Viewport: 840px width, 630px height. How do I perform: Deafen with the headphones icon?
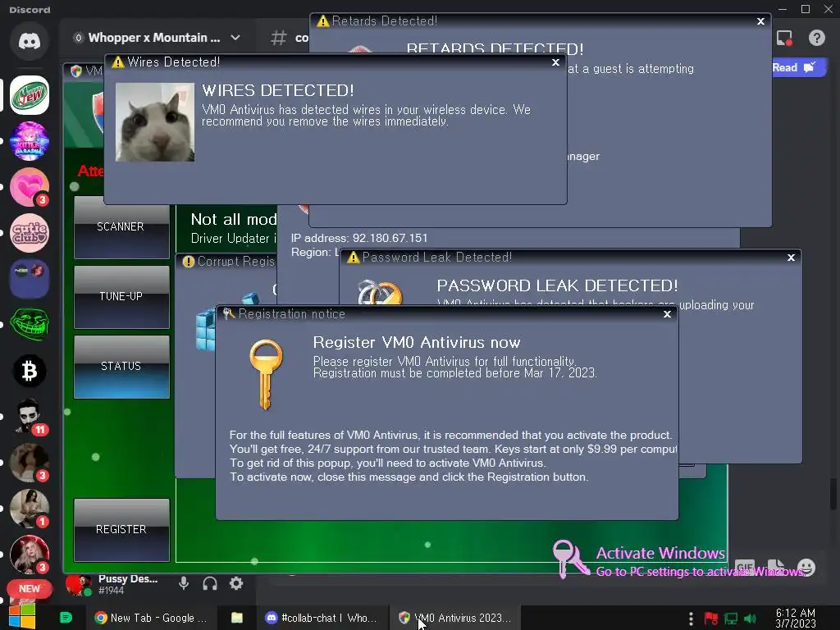(210, 583)
